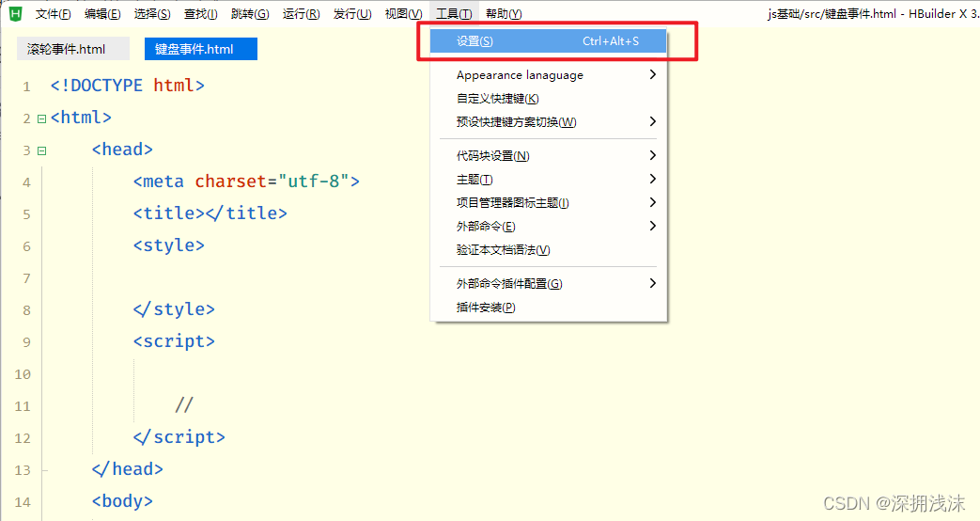
Task: Click the closing head tag on line 13
Action: pos(128,469)
